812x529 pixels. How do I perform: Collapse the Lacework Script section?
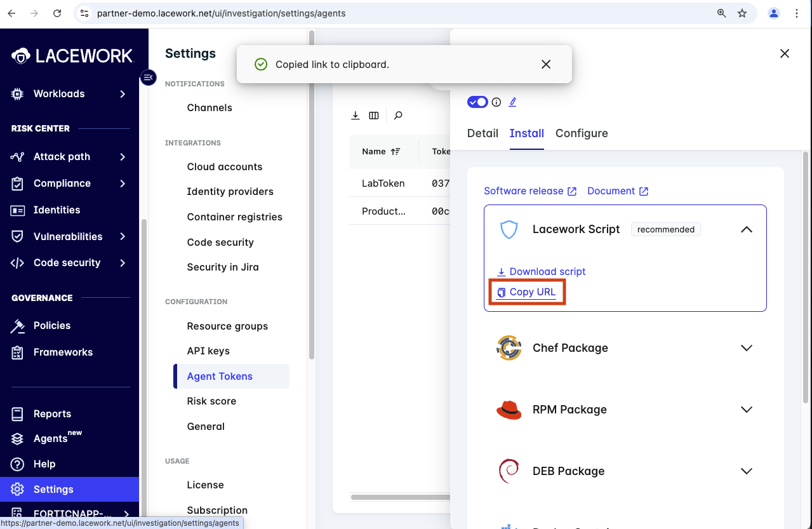[x=747, y=229]
